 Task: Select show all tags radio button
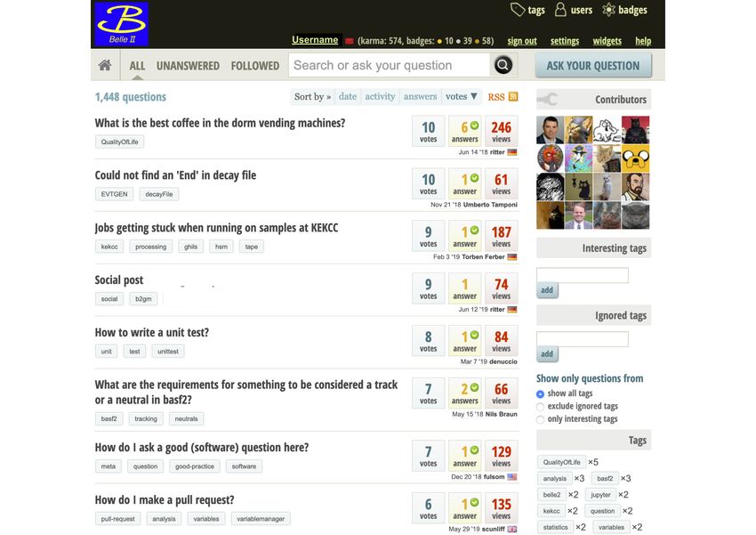(x=540, y=394)
